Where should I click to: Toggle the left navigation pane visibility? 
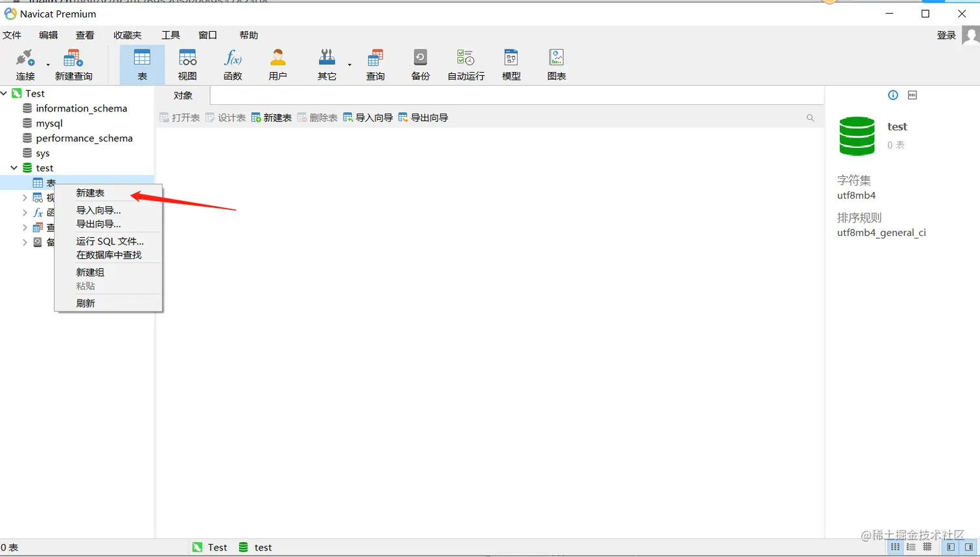951,547
